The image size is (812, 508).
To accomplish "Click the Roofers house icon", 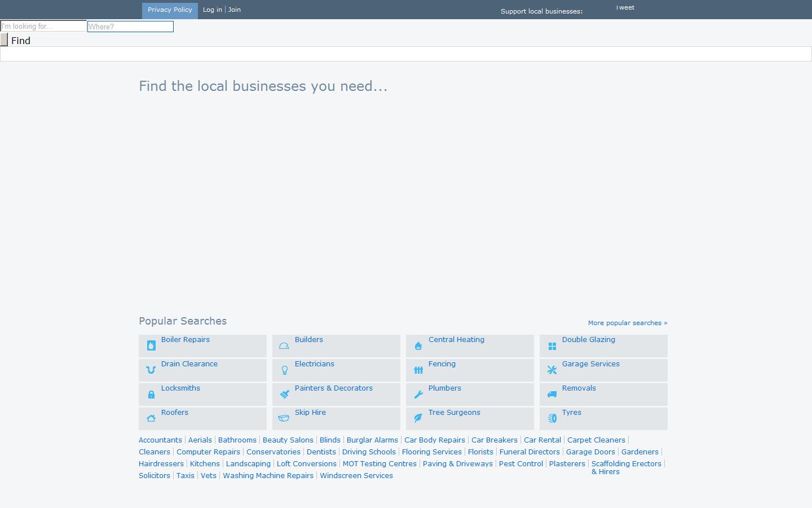I will [151, 418].
